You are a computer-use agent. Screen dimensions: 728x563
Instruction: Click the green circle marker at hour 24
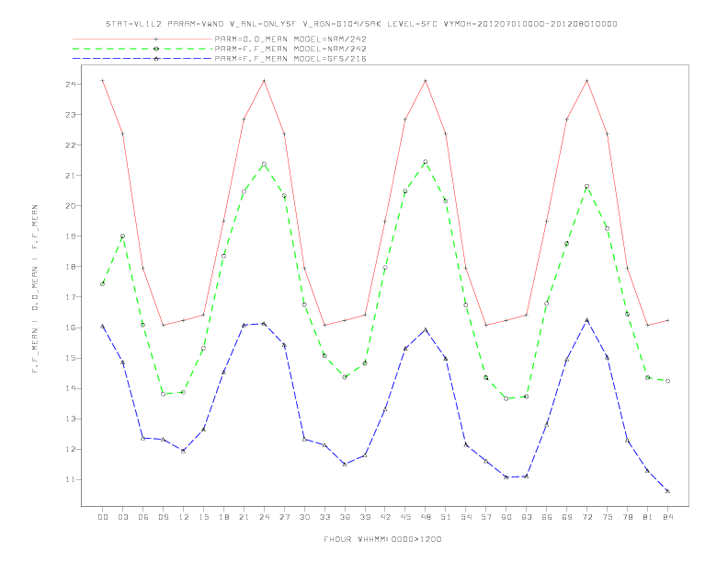point(264,164)
